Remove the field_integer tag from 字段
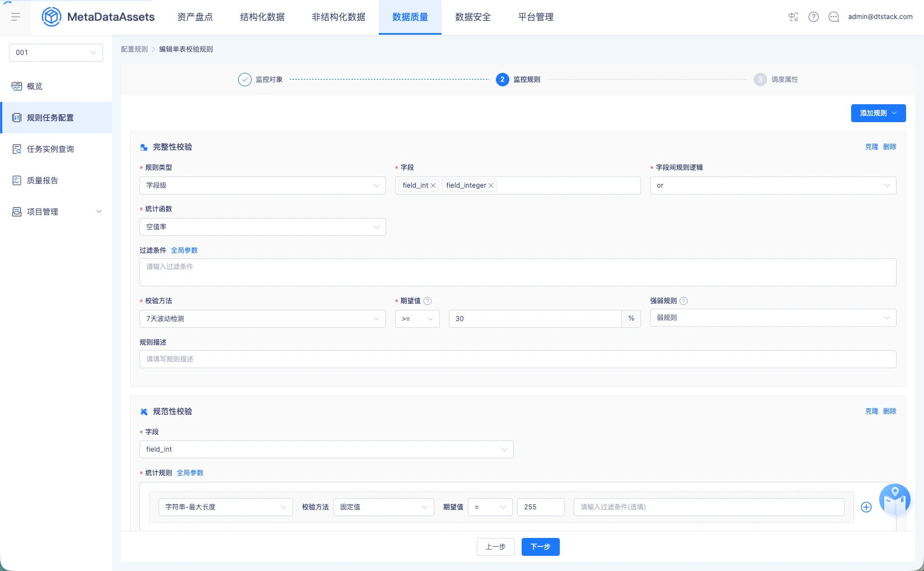This screenshot has width=924, height=571. (491, 185)
